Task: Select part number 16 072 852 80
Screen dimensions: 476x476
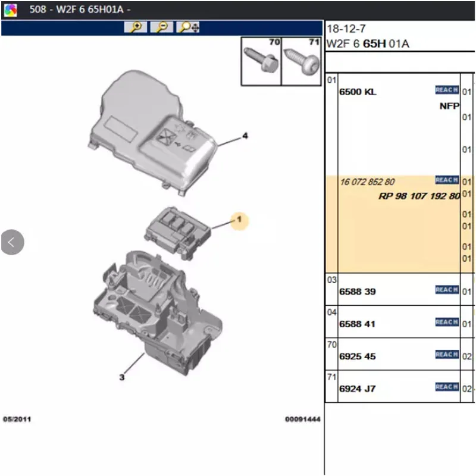Action: [x=367, y=182]
